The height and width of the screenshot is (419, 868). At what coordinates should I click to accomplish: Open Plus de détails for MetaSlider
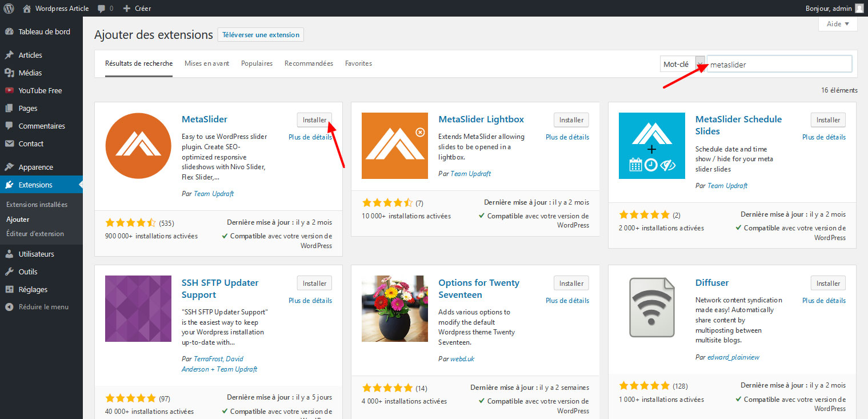click(x=310, y=137)
